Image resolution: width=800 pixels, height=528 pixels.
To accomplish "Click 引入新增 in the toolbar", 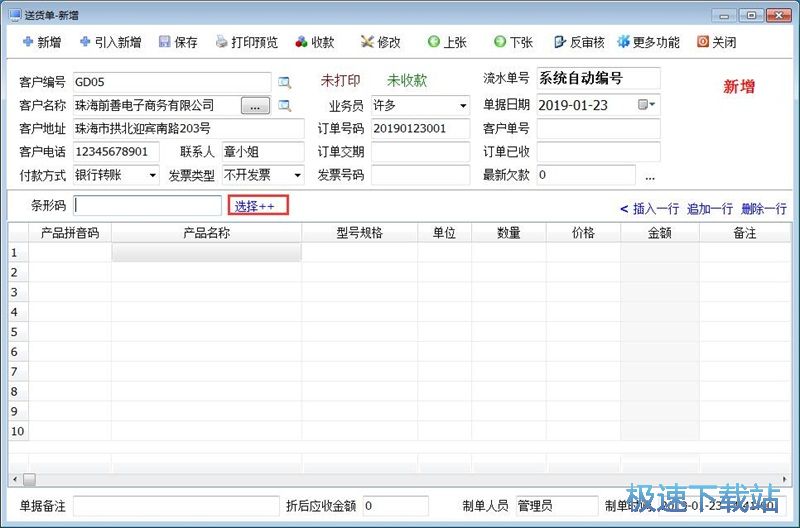I will (111, 42).
